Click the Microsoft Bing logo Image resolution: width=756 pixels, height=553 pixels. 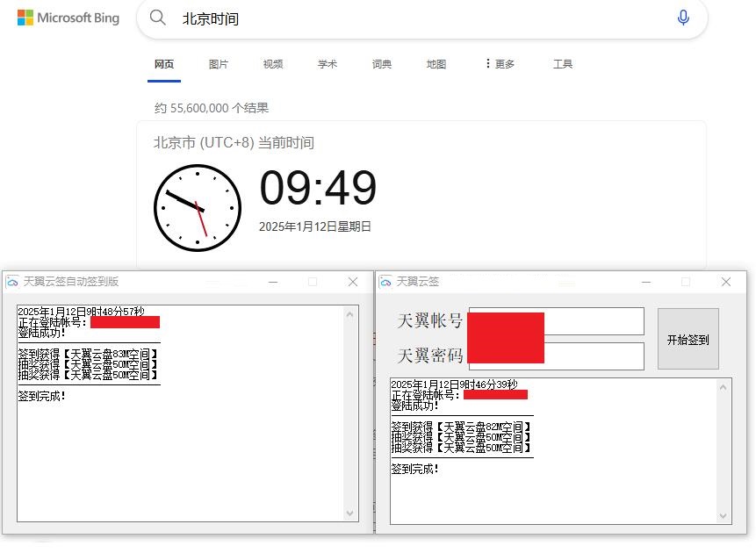68,18
